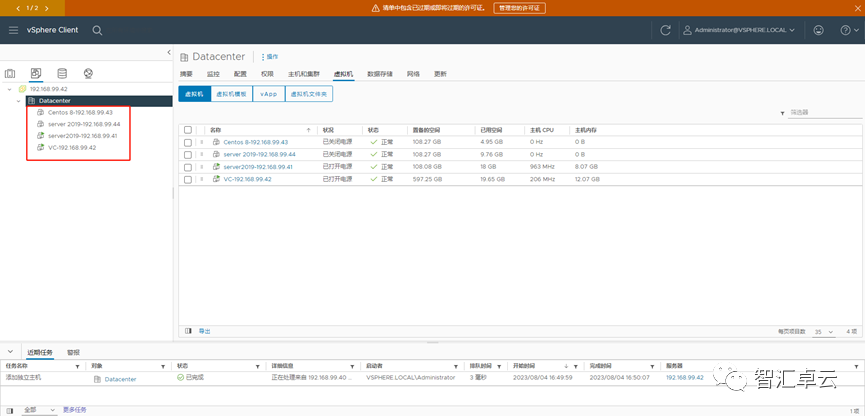The image size is (865, 416).
Task: Collapse the Datacenter tree node
Action: [x=19, y=101]
